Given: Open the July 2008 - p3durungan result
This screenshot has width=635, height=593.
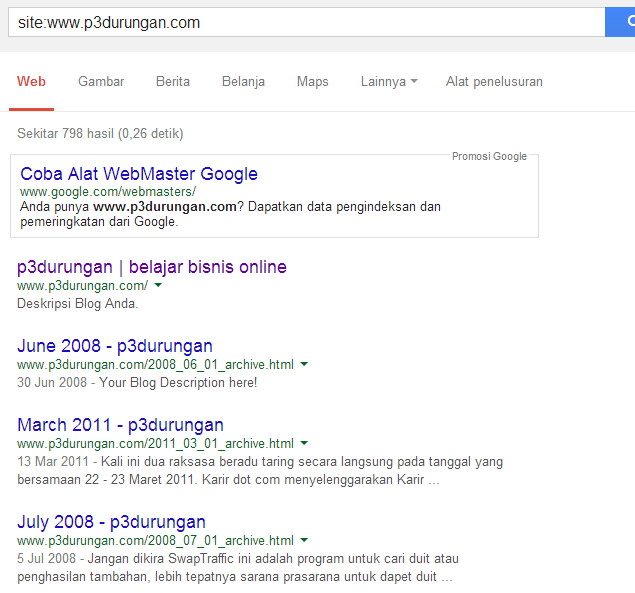Looking at the screenshot, I should pyautogui.click(x=111, y=522).
